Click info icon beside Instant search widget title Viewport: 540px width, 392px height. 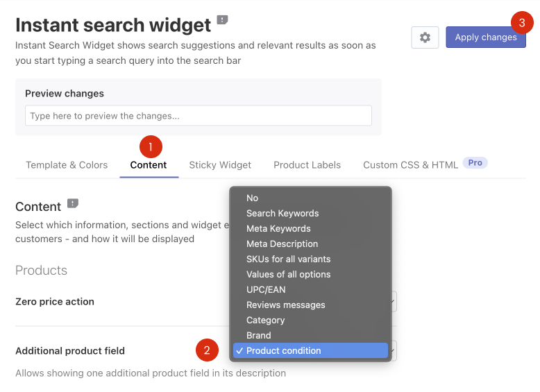[222, 20]
